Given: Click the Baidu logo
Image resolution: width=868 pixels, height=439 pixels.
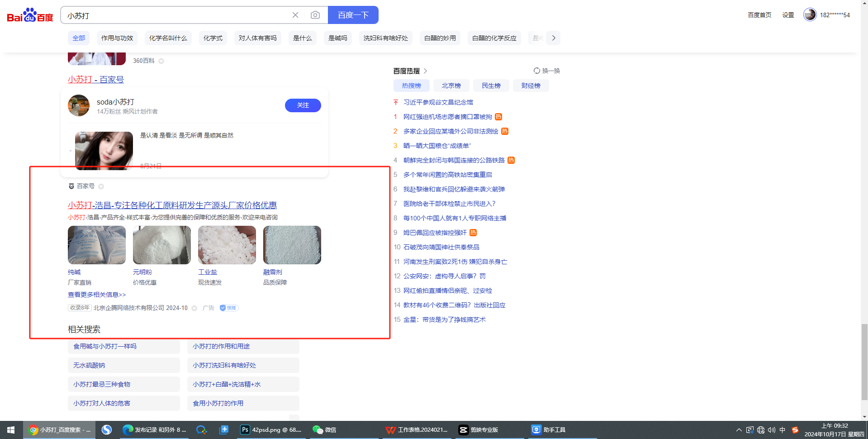Looking at the screenshot, I should click(30, 15).
